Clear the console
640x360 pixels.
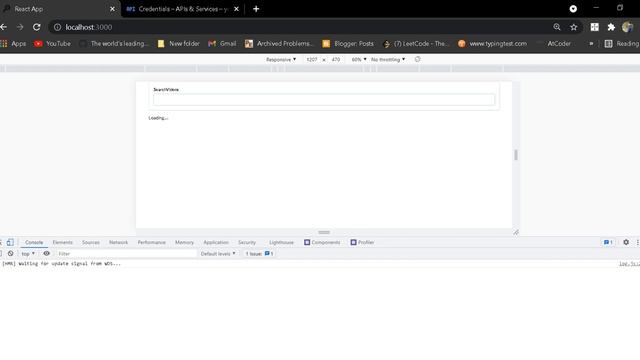[10, 253]
